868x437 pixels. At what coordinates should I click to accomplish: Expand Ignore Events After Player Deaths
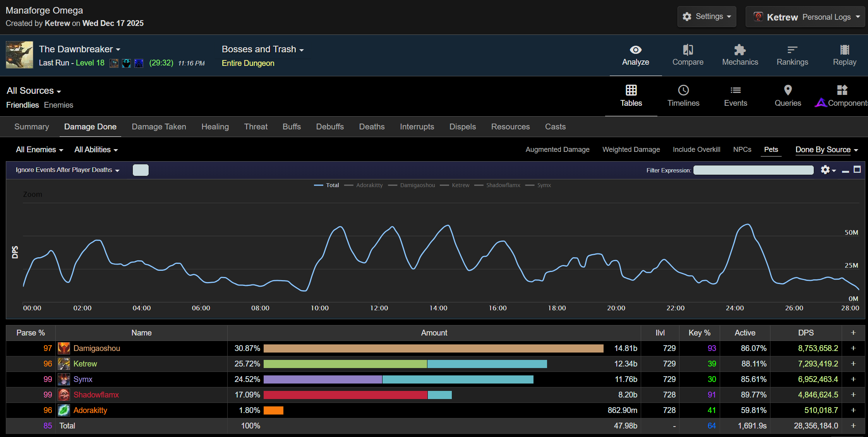point(67,170)
